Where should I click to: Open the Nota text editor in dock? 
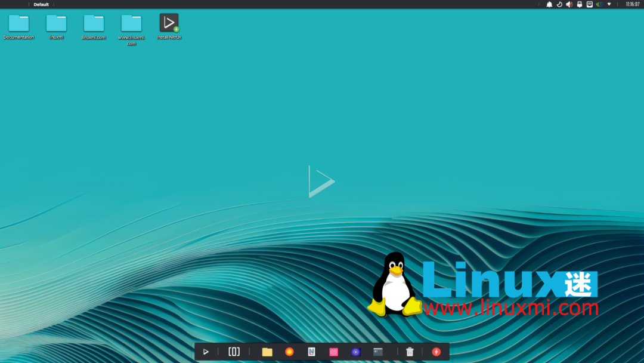point(311,352)
